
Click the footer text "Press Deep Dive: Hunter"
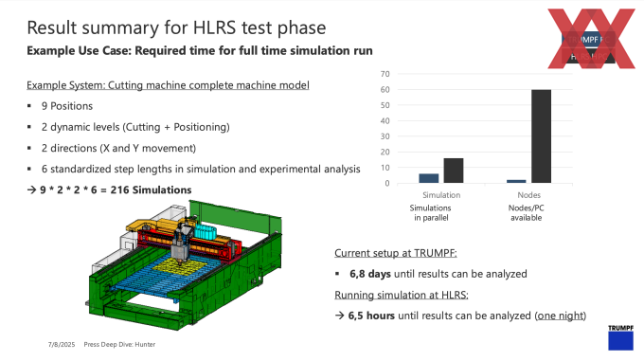119,345
